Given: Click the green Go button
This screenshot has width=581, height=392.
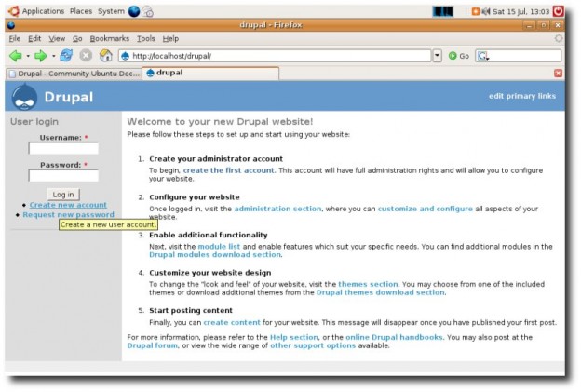Looking at the screenshot, I should click(459, 56).
